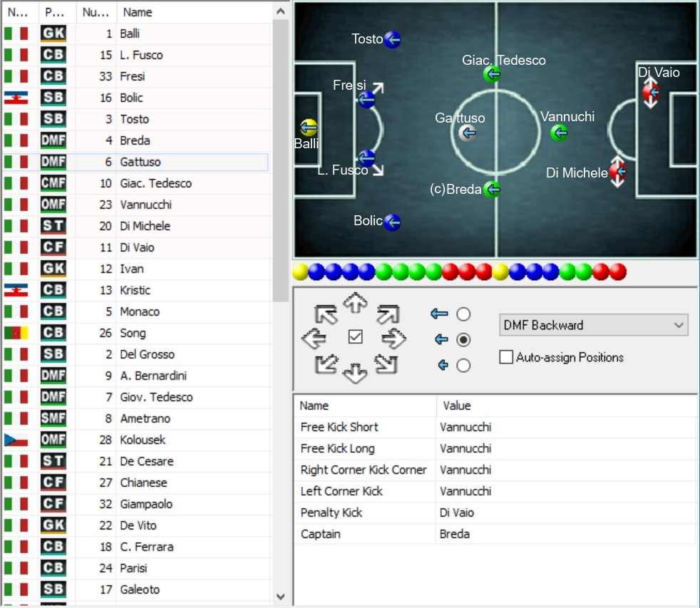700x608 pixels.
Task: Select the Gattuso row in player list
Action: tap(135, 162)
